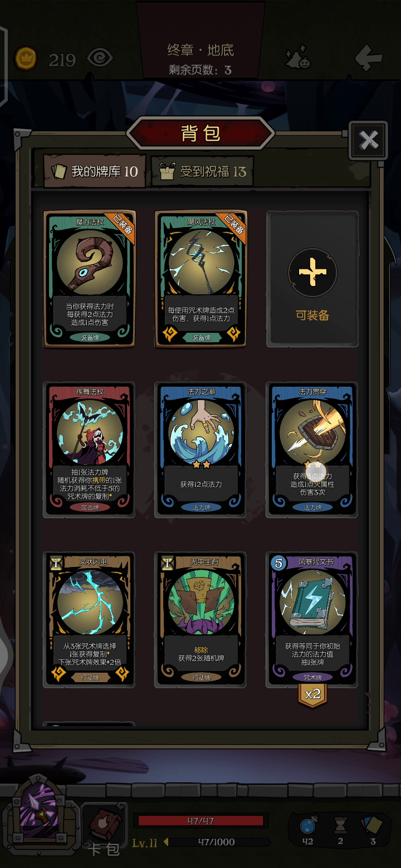
Task: Select the 魔力法杖 equipment card
Action: tap(89, 279)
